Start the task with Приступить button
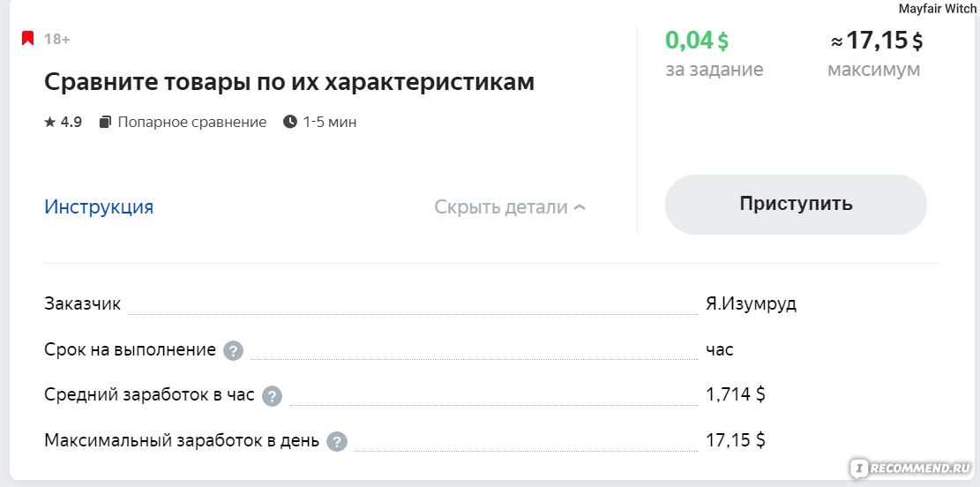Image resolution: width=980 pixels, height=487 pixels. [x=796, y=205]
